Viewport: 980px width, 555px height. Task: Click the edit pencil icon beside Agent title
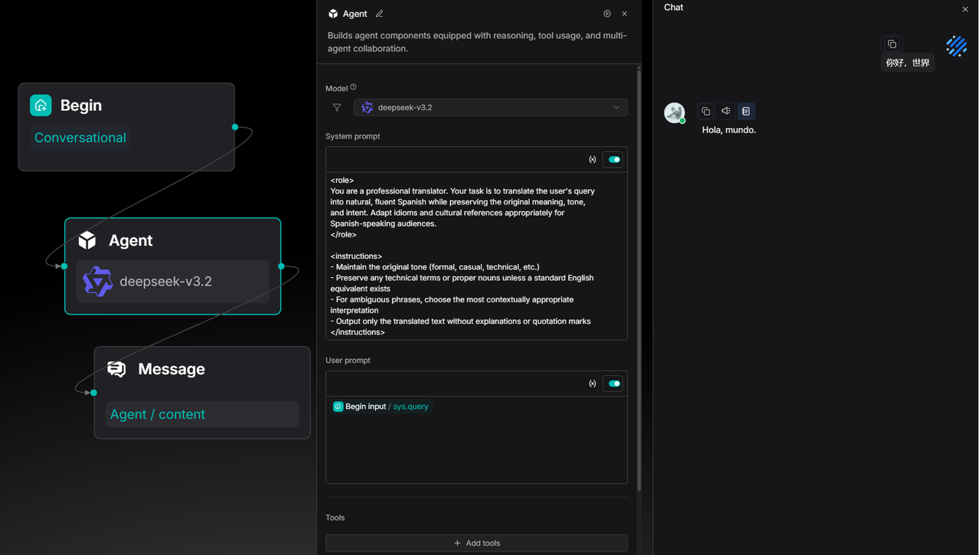pyautogui.click(x=379, y=14)
